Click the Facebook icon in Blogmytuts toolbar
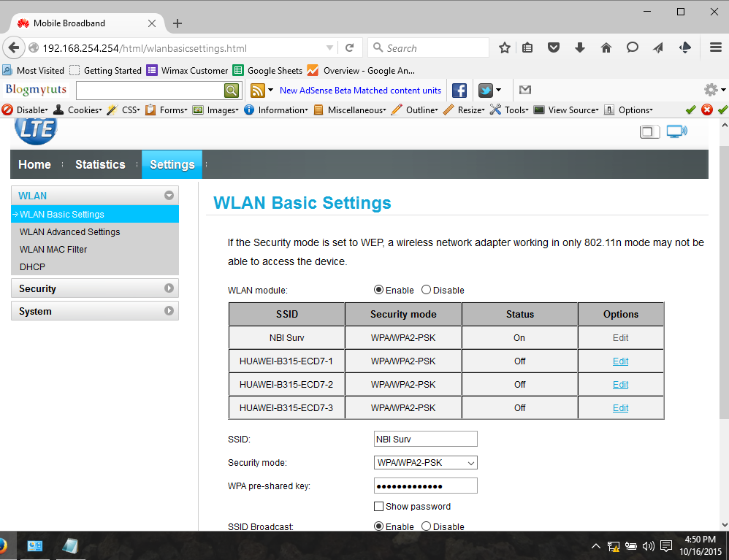The height and width of the screenshot is (560, 729). click(459, 90)
